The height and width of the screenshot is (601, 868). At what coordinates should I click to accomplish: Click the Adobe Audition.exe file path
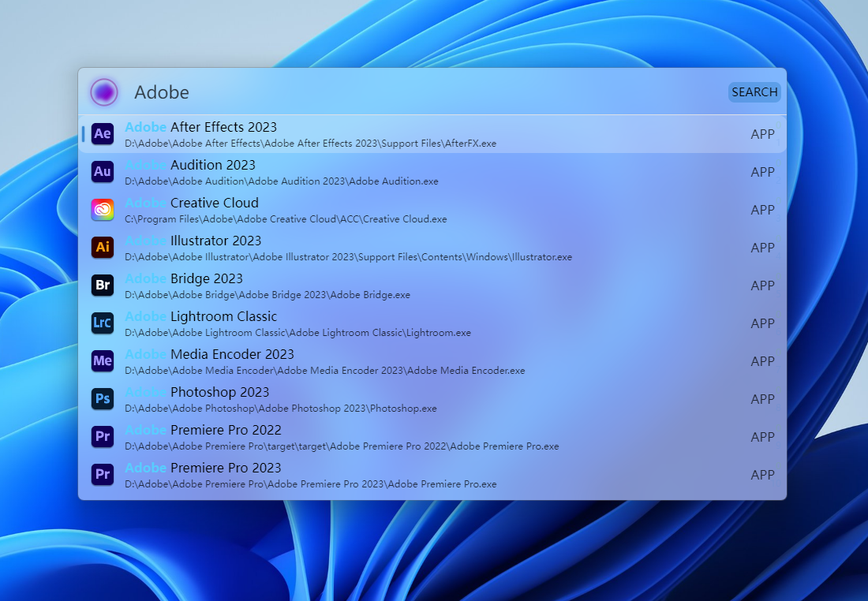(x=281, y=181)
